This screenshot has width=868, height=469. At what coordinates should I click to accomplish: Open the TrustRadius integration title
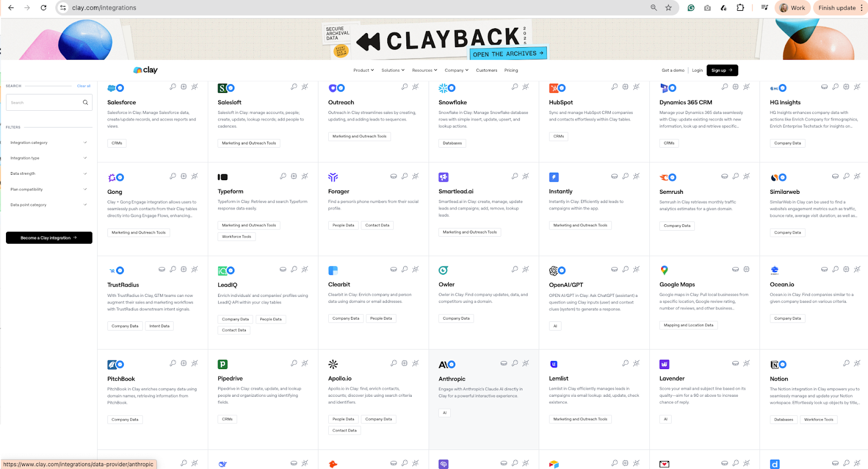point(123,285)
